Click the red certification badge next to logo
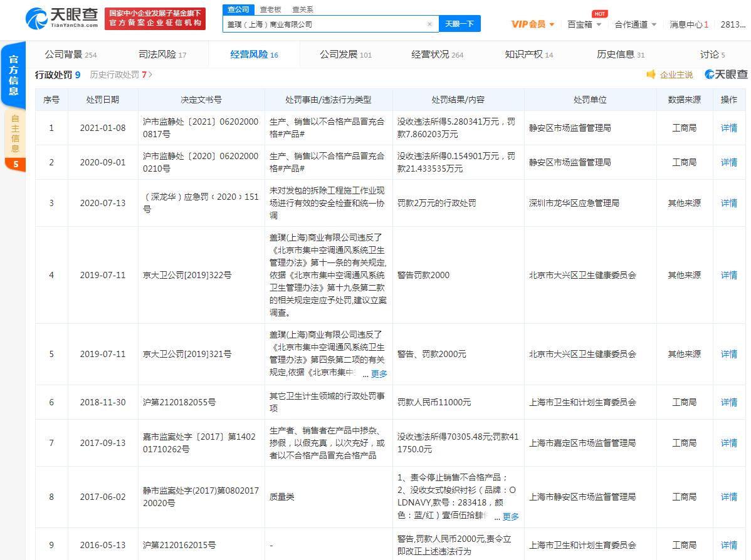 [x=155, y=19]
